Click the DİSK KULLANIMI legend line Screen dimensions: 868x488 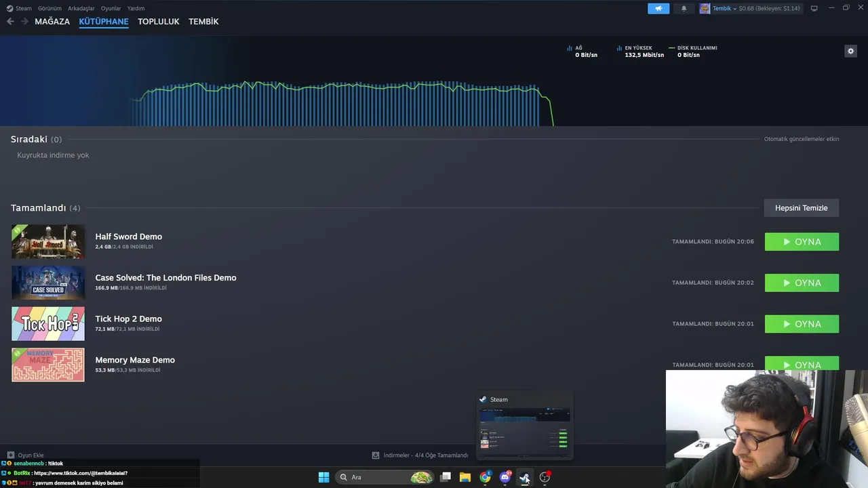click(671, 48)
